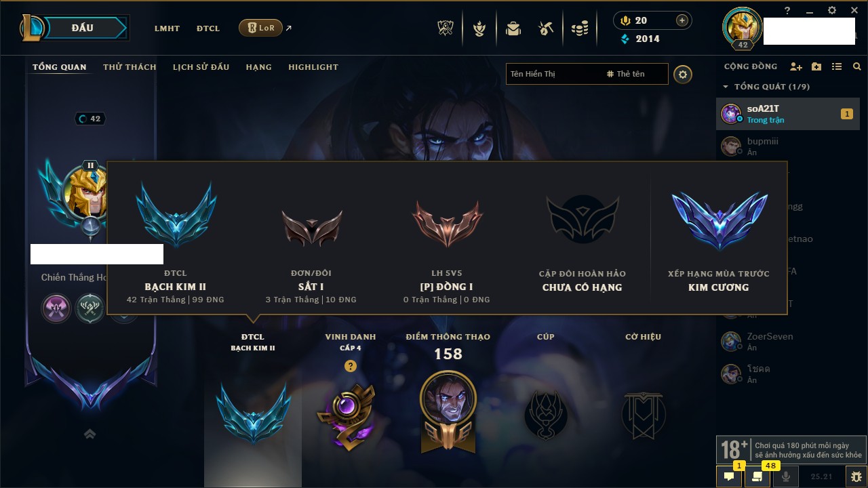
Task: Open the Collection backpack icon
Action: [x=513, y=28]
